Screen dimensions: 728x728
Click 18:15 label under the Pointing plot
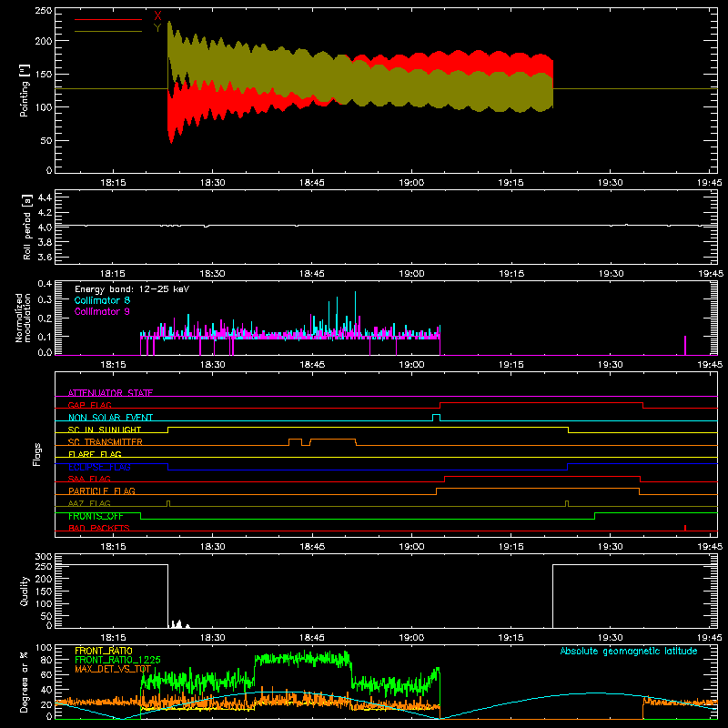point(113,183)
